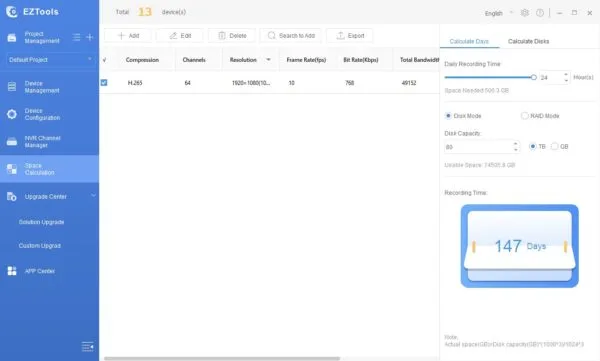Click the H.265 compression cell
600x361 pixels.
click(135, 83)
